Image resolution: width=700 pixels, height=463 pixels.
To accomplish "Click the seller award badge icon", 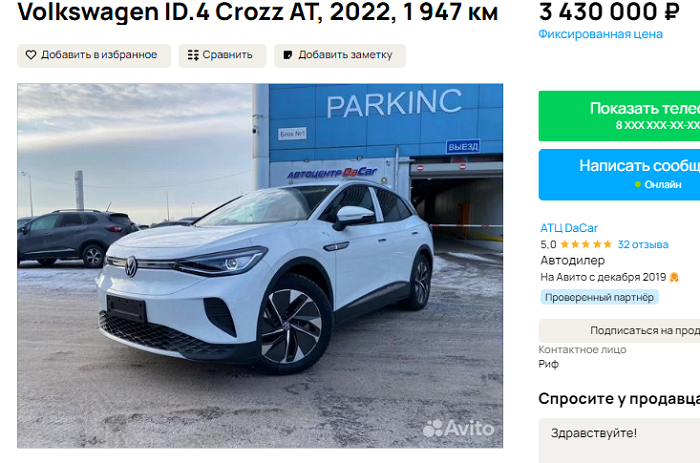I will pos(674,277).
